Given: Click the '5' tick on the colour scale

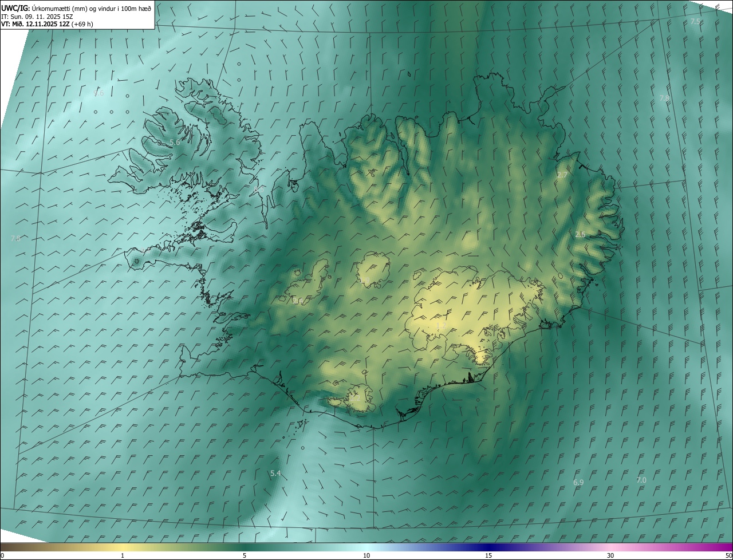Looking at the screenshot, I should [x=245, y=556].
